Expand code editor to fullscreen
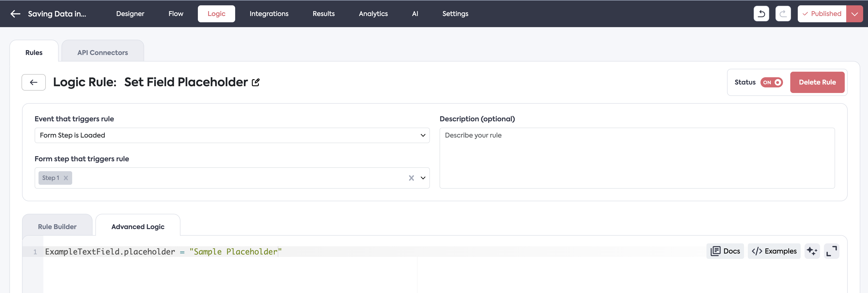Image resolution: width=868 pixels, height=293 pixels. [831, 251]
